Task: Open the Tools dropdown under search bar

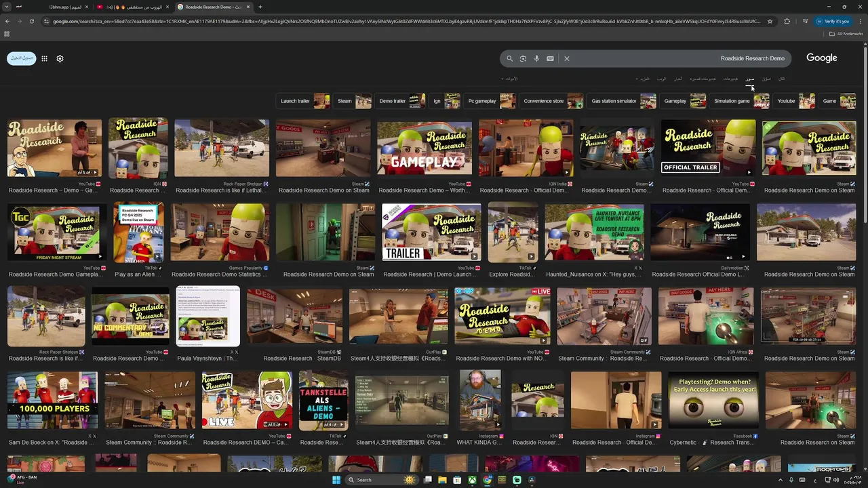Action: pos(511,79)
